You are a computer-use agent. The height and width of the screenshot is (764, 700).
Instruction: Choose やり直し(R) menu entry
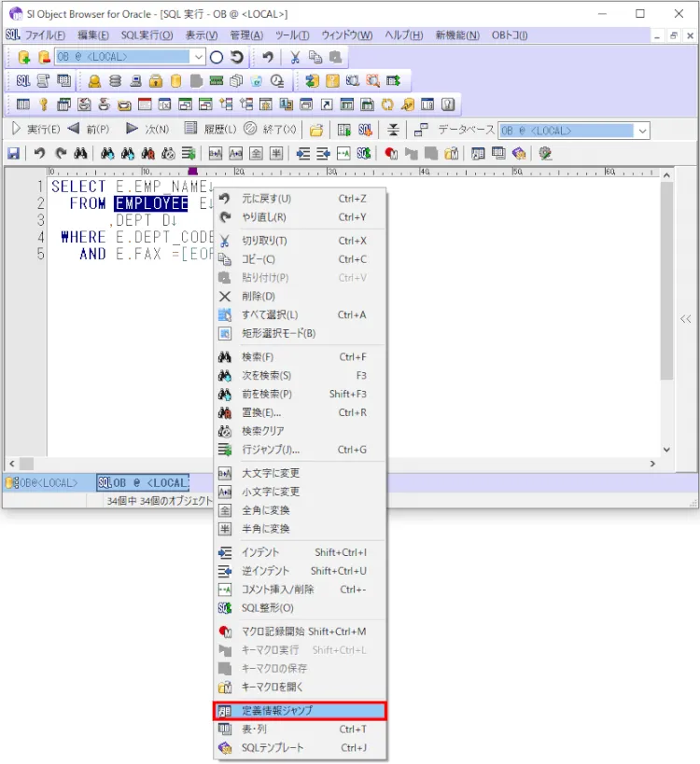[x=300, y=217]
